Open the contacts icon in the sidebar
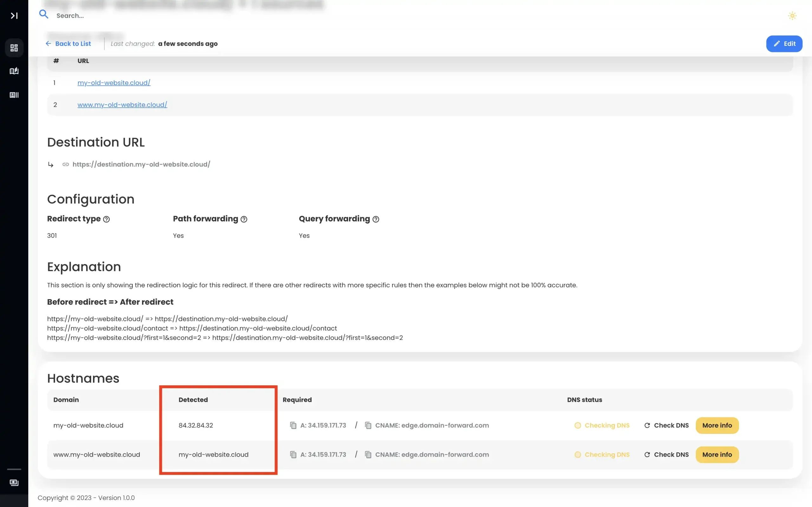The width and height of the screenshot is (812, 507). (14, 95)
